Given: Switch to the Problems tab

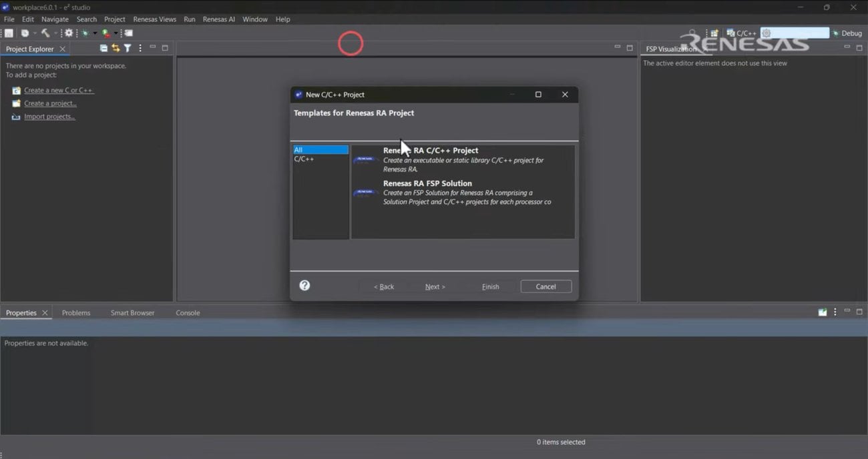Looking at the screenshot, I should coord(76,313).
